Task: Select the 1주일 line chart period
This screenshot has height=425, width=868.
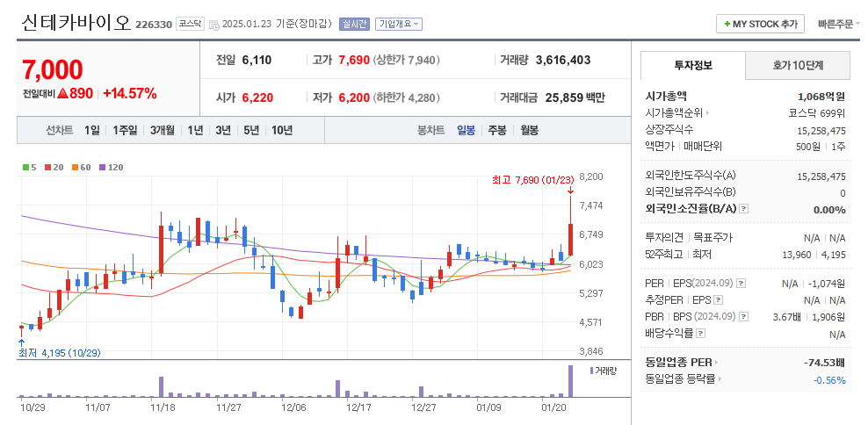Action: 125,131
